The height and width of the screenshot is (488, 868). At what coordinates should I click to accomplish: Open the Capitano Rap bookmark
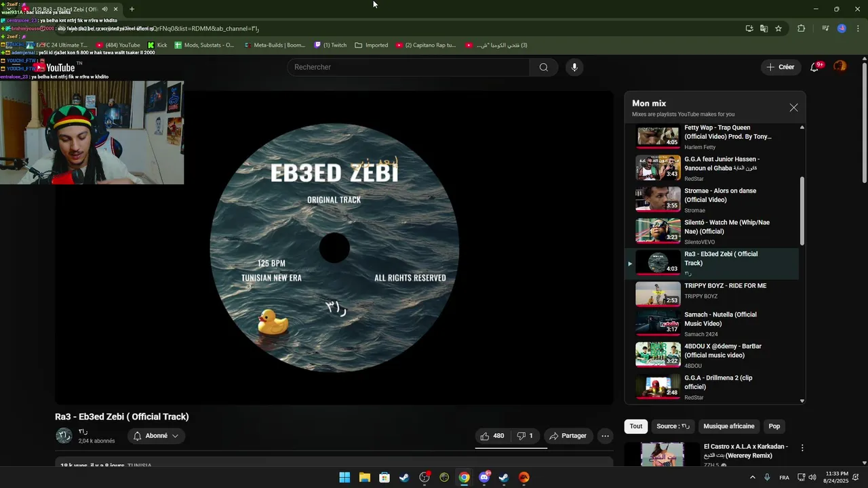pyautogui.click(x=426, y=45)
